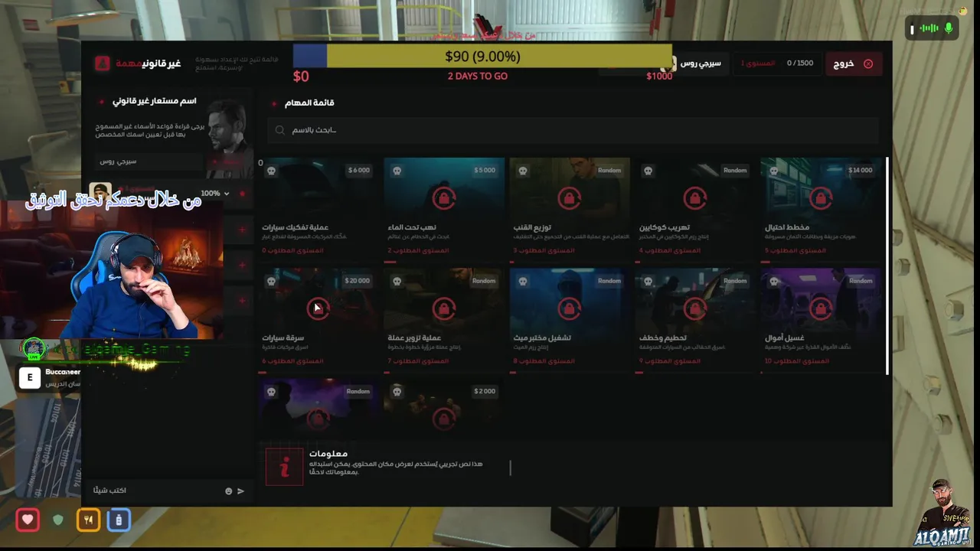The width and height of the screenshot is (980, 551).
Task: Open the 100% dropdown chevron
Action: (226, 194)
